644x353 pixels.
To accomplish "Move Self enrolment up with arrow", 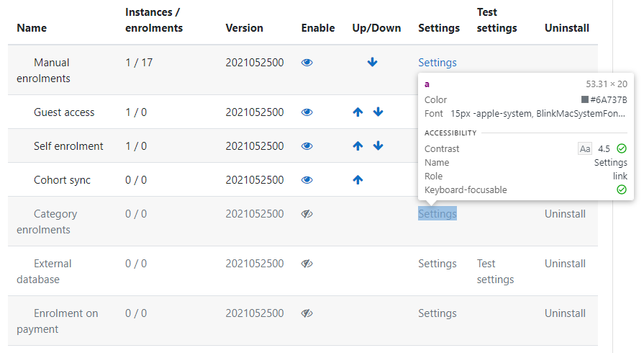I will pos(358,146).
